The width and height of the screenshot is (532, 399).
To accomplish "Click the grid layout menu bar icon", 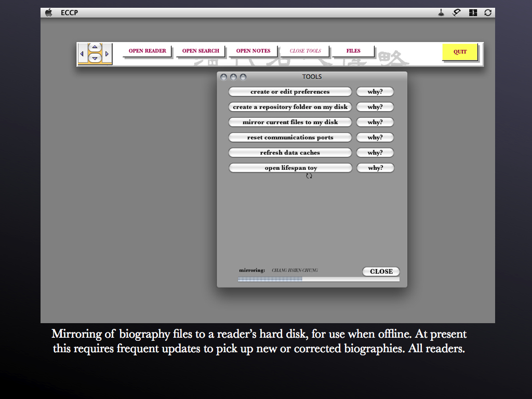I will pos(473,13).
